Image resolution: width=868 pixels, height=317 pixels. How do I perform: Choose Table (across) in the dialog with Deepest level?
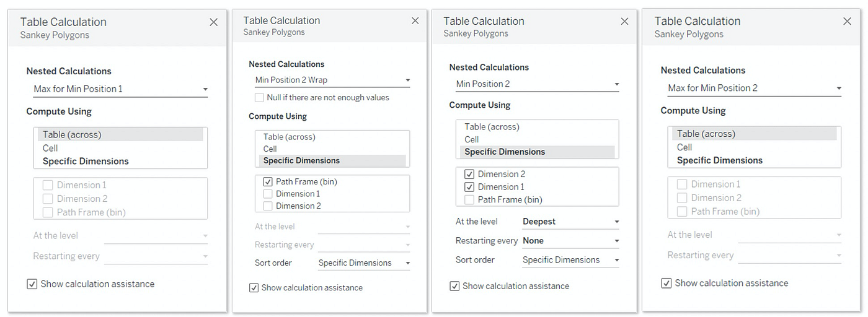(492, 127)
